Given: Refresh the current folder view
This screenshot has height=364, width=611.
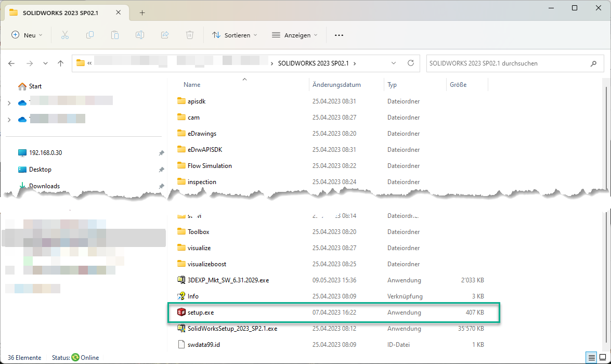Looking at the screenshot, I should point(410,63).
